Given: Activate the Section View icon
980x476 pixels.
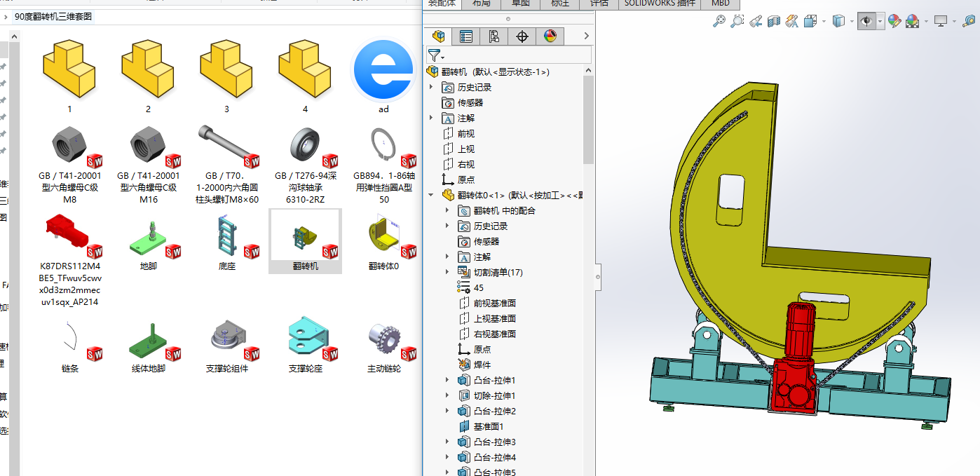Looking at the screenshot, I should pos(773,22).
